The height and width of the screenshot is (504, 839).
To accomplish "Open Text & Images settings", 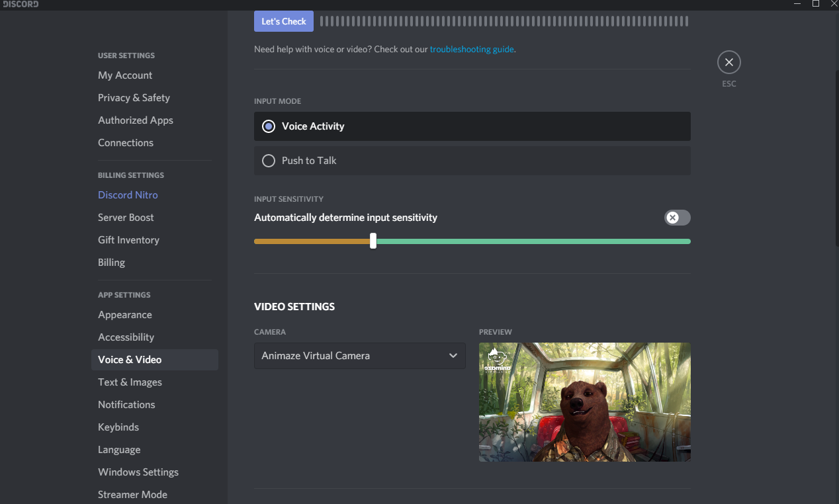I will 130,382.
